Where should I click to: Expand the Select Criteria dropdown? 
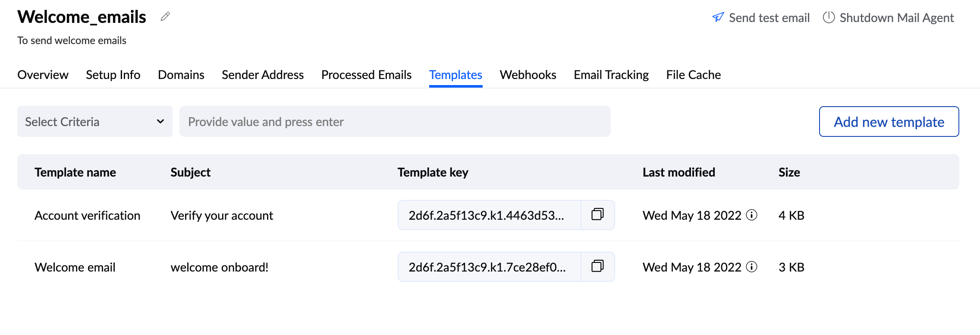pyautogui.click(x=94, y=121)
